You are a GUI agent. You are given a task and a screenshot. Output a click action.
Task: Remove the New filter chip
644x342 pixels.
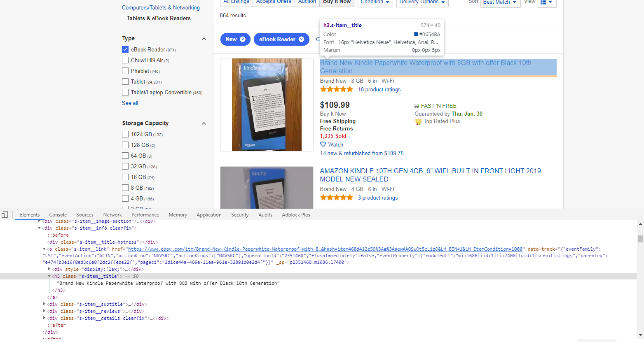pos(243,39)
